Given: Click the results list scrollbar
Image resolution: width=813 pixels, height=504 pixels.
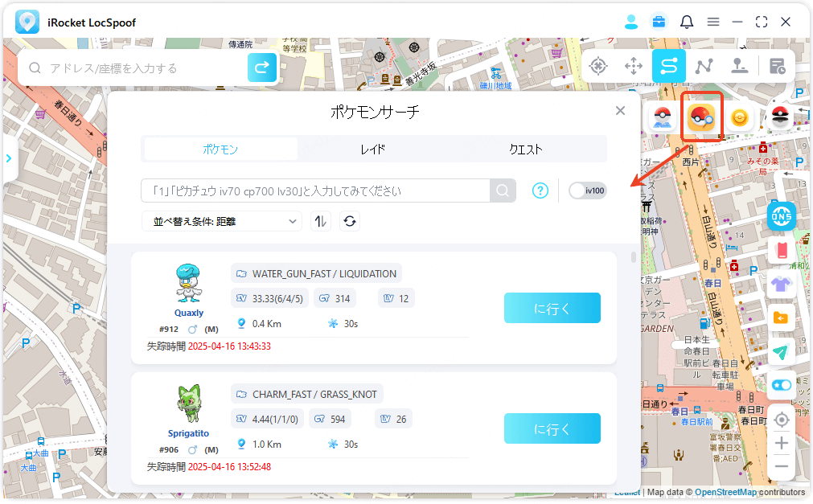Looking at the screenshot, I should (634, 257).
